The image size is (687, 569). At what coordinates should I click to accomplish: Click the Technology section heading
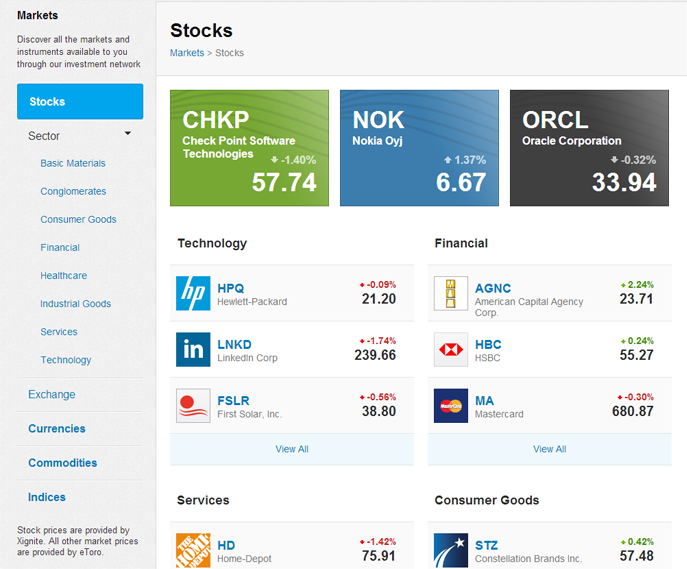tap(212, 243)
